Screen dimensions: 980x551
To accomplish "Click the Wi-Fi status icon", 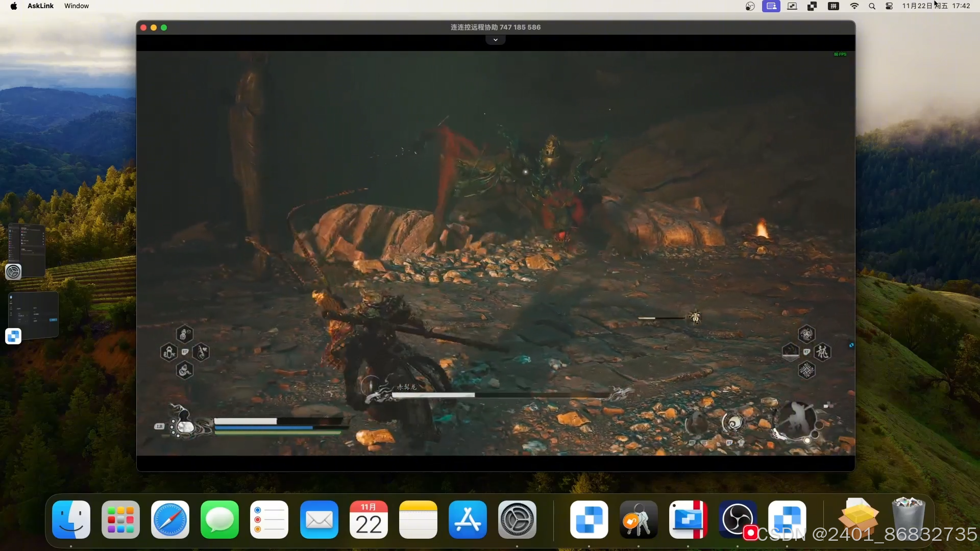I will click(x=854, y=6).
